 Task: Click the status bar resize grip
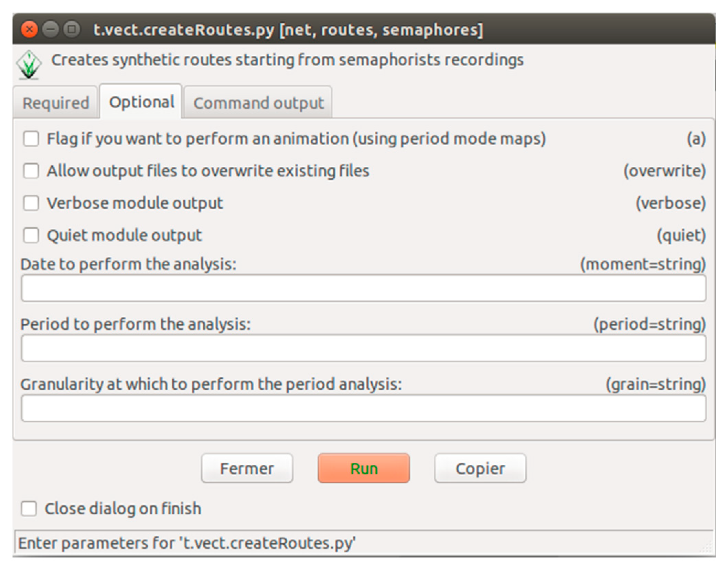tap(707, 547)
